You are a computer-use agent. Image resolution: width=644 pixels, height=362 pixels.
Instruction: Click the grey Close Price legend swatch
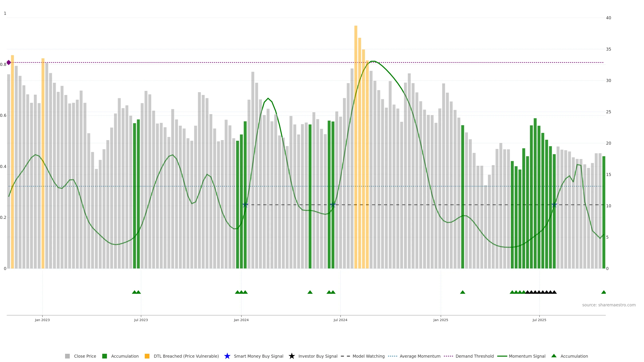point(67,356)
